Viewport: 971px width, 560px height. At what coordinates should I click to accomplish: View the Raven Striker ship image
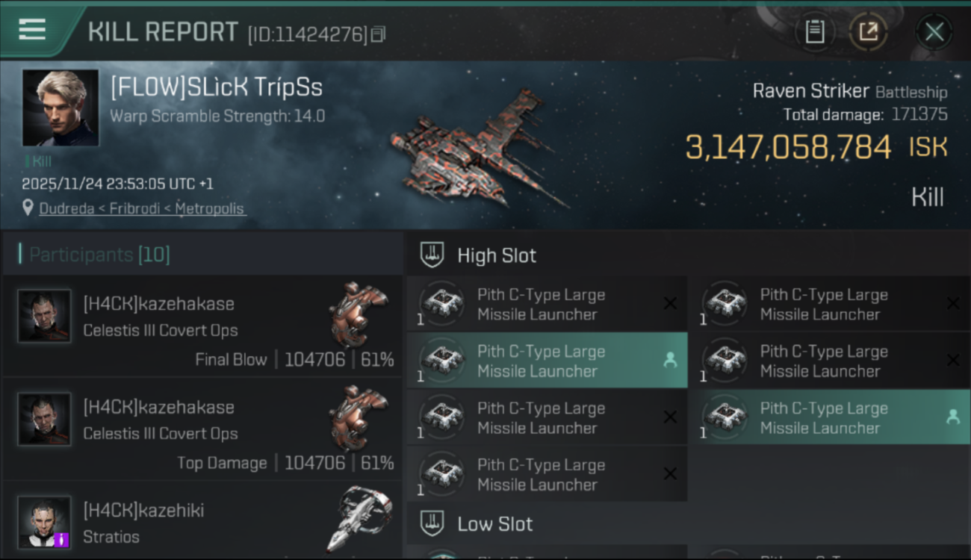pyautogui.click(x=478, y=149)
